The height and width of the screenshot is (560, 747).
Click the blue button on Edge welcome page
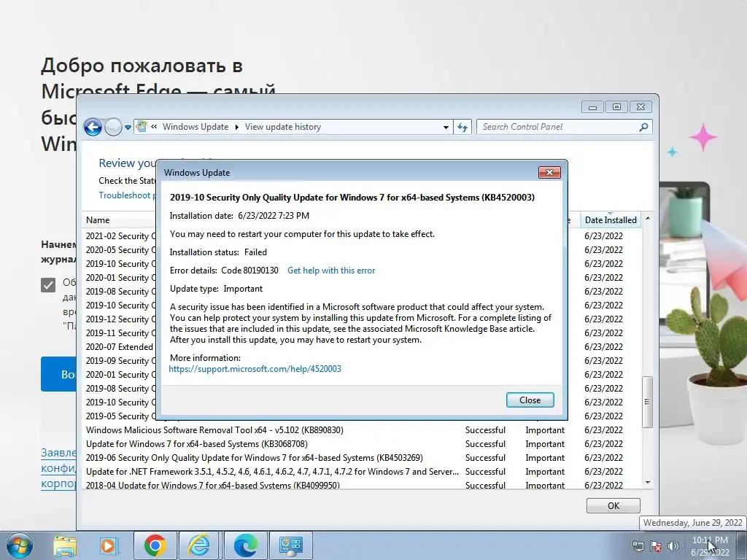pyautogui.click(x=58, y=374)
